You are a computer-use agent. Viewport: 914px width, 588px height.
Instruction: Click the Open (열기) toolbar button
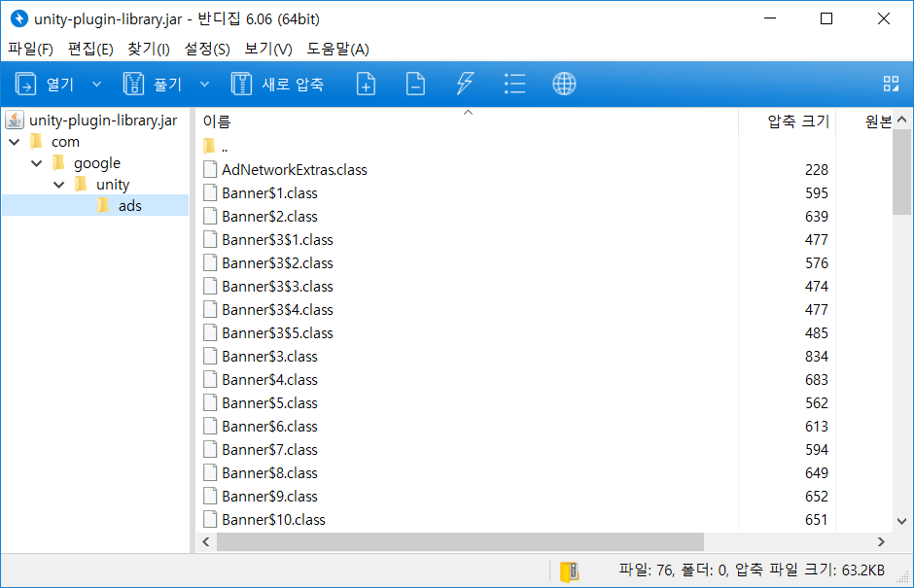click(x=45, y=84)
